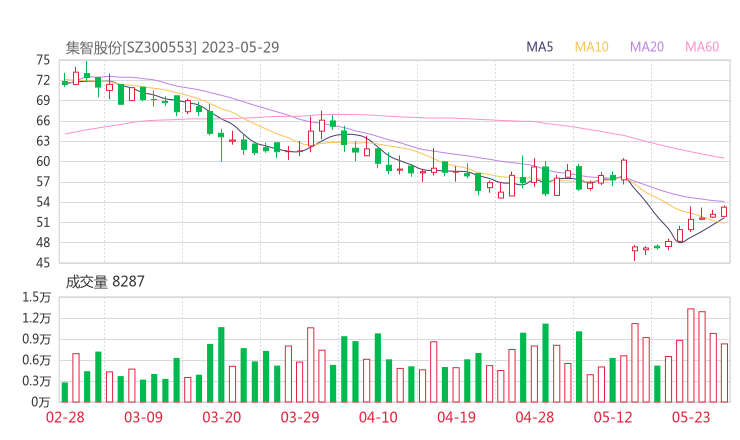Screen dimensions: 740x440
Task: Click the 05-23 date label
Action: tap(691, 417)
